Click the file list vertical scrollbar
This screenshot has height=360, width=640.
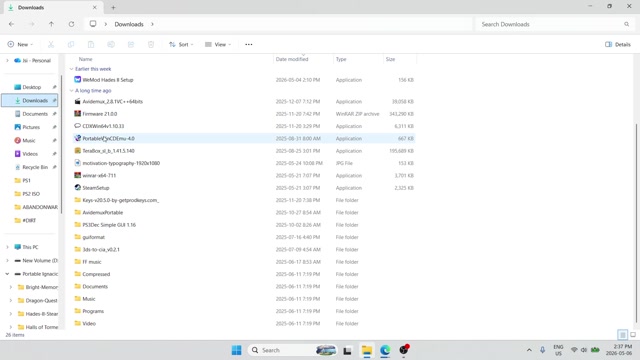tap(636, 222)
